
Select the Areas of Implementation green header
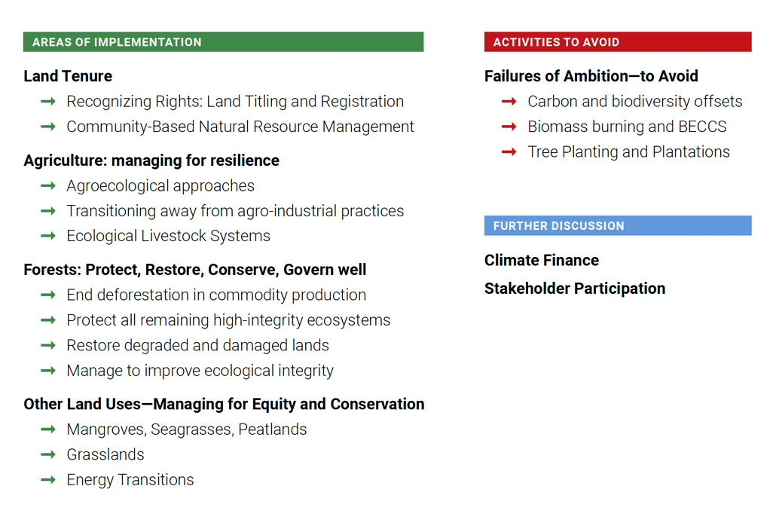coord(223,42)
